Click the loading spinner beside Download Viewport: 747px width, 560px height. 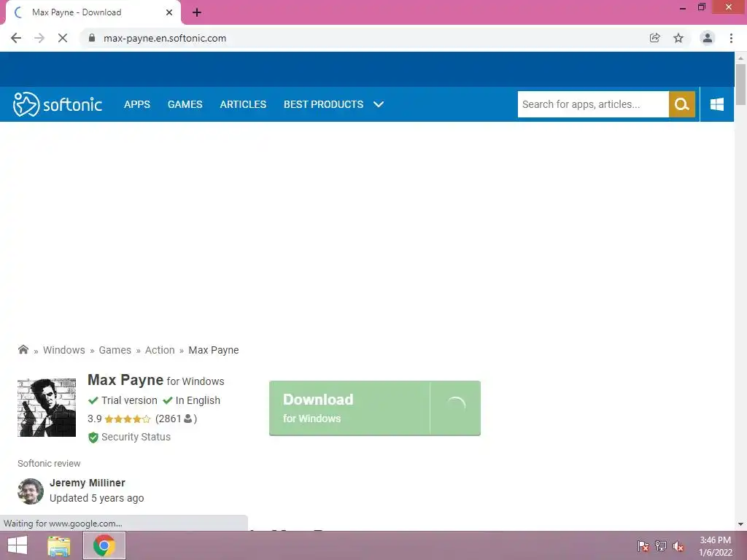pyautogui.click(x=456, y=405)
